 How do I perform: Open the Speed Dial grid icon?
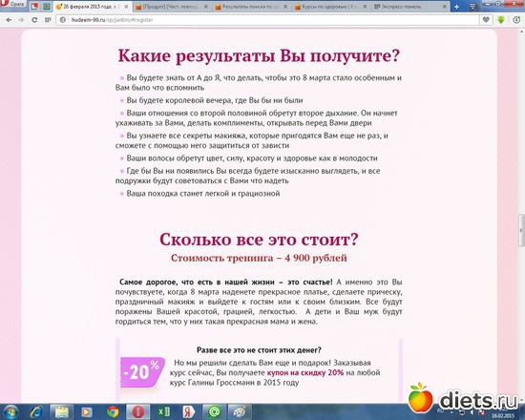(x=48, y=20)
